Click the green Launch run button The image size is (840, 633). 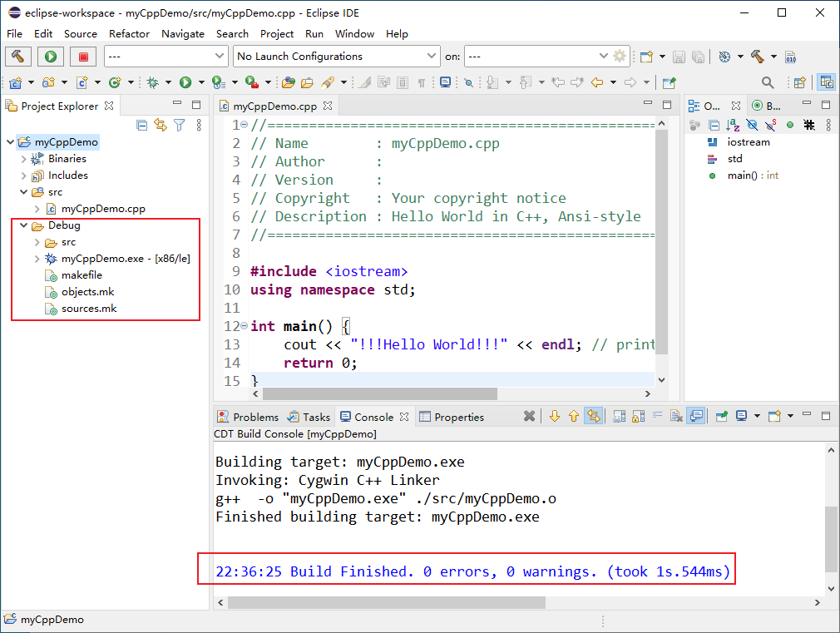51,57
